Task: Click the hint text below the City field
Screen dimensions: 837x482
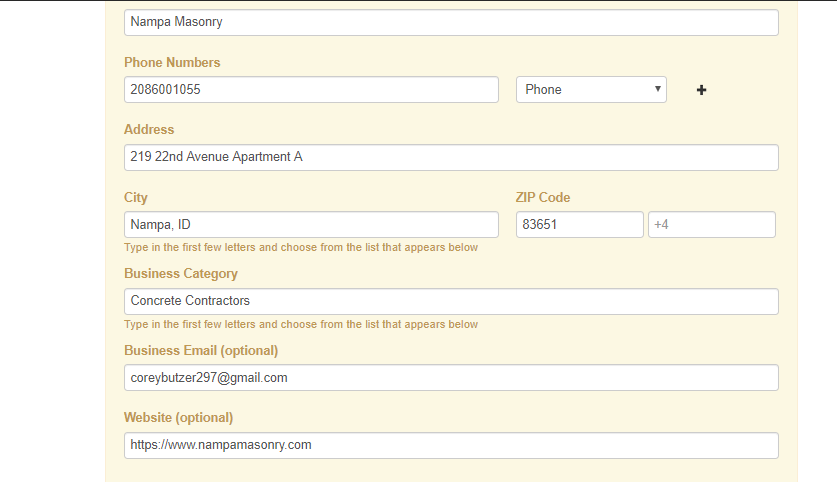Action: [x=300, y=247]
